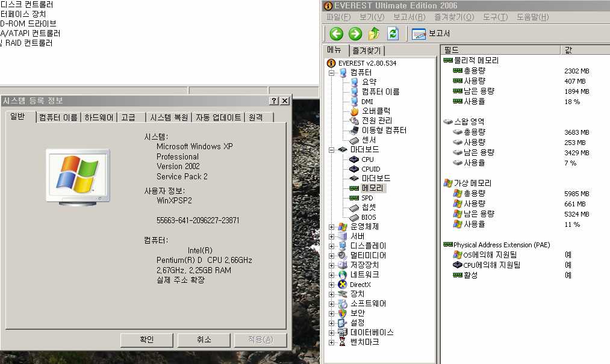Go forward with the green right arrow

[355, 34]
